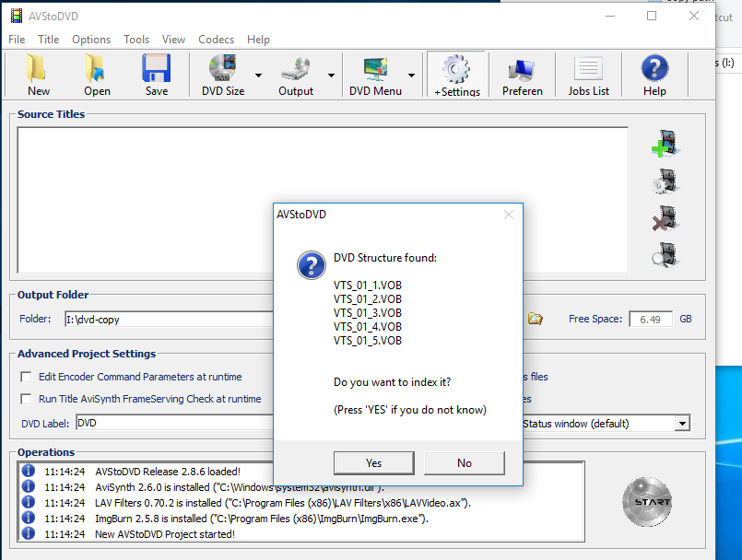
Task: Enable Run Title AviSynth FrameServing Check
Action: pos(26,399)
